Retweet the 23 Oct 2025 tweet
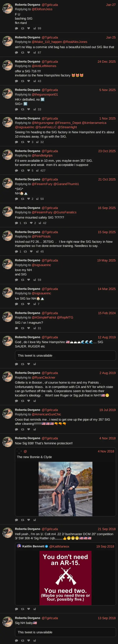 [x=23, y=171]
